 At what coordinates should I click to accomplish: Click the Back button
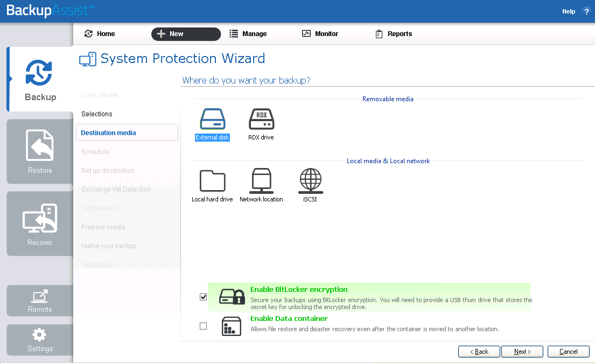(x=479, y=352)
